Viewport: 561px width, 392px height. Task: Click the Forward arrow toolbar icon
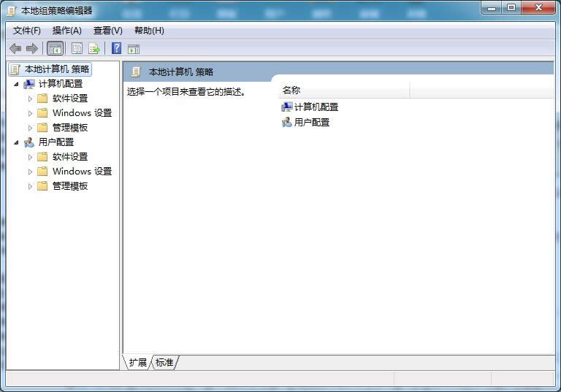32,48
